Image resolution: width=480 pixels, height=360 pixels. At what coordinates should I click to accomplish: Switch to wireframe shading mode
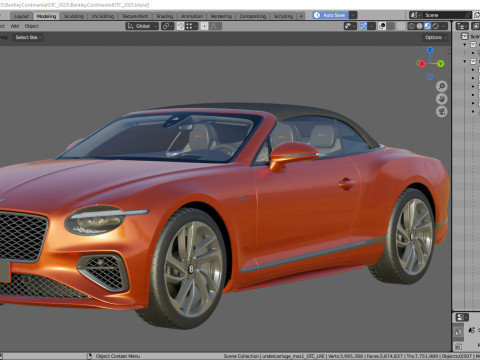[412, 26]
